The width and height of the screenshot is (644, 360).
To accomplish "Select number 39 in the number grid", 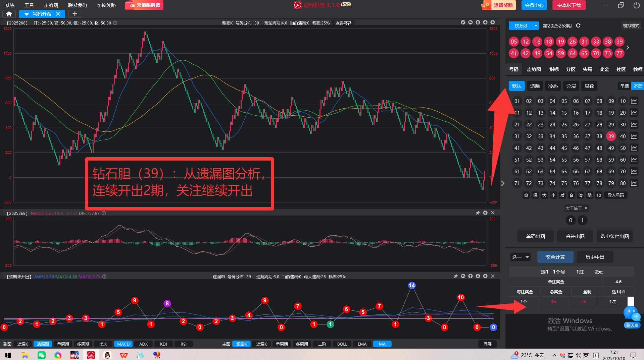I will [x=611, y=136].
